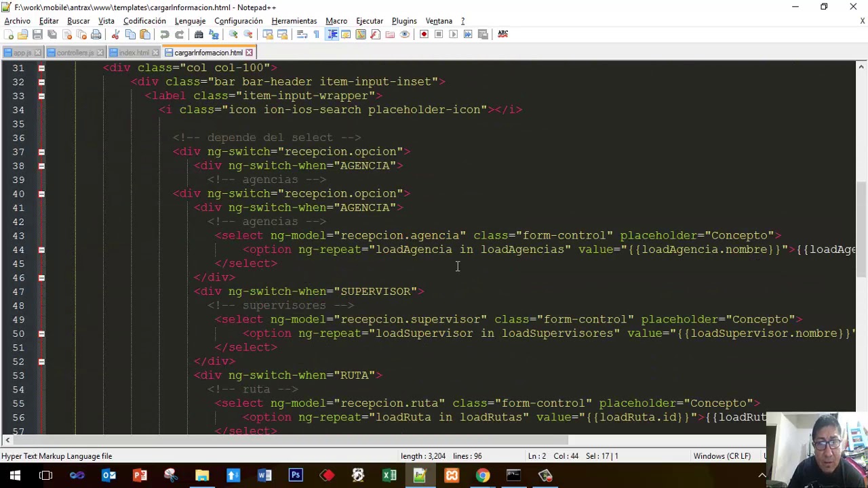Open Photoshop from the taskbar
The image size is (868, 488).
coord(296,475)
